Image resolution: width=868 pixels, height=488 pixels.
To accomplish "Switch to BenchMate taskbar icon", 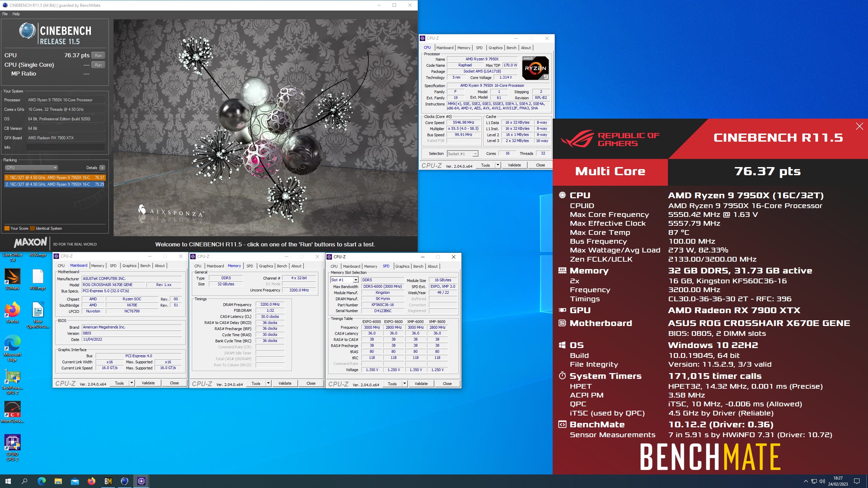I will coord(108,481).
